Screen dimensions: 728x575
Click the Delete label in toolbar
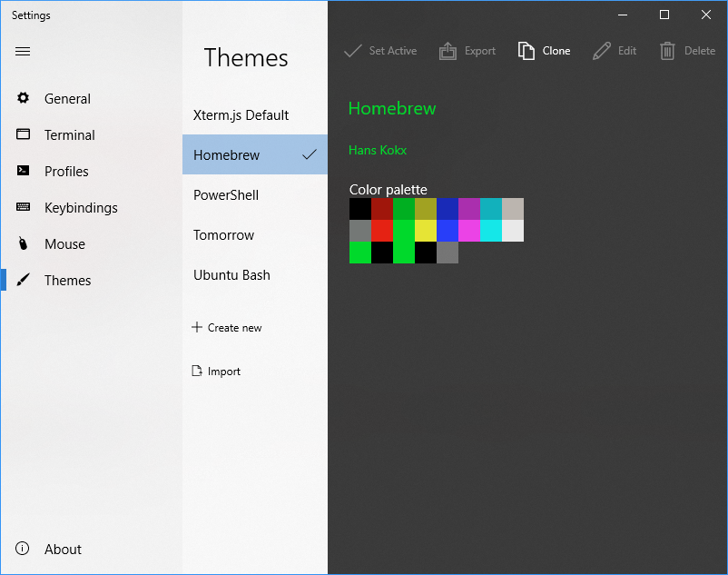[x=700, y=51]
